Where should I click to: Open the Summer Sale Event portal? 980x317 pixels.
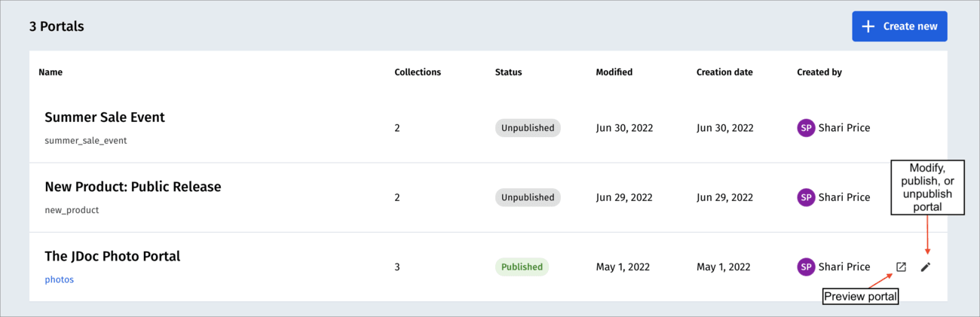click(104, 117)
